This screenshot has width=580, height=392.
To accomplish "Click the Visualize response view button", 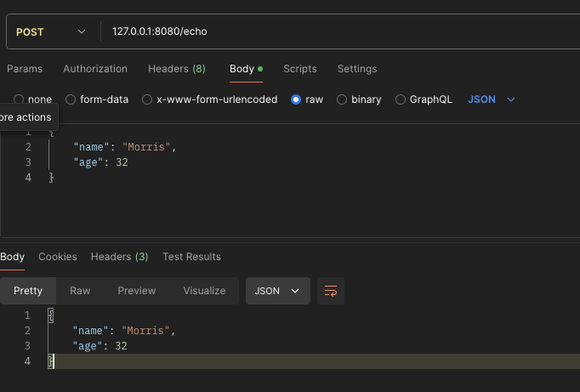I will (x=204, y=291).
